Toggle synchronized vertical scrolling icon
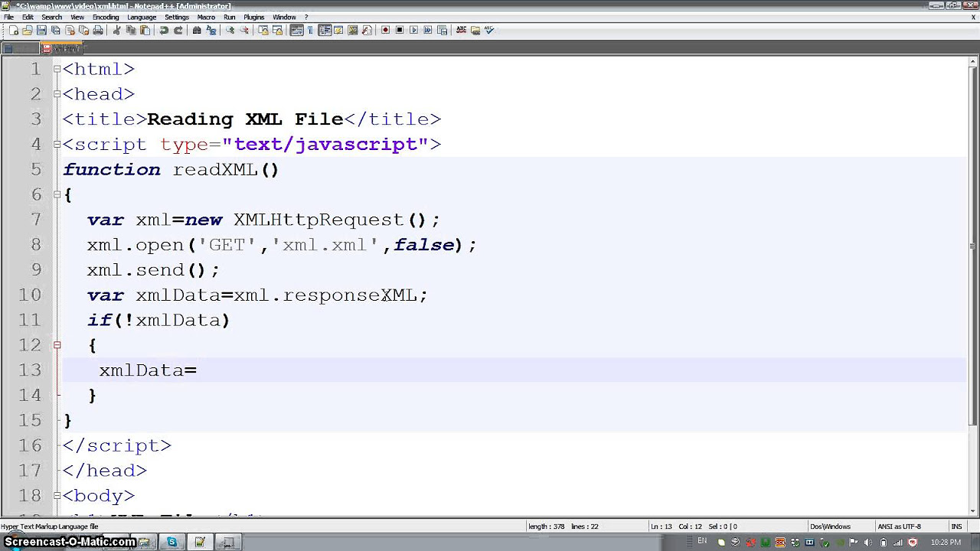Viewport: 980px width, 551px height. (x=263, y=31)
